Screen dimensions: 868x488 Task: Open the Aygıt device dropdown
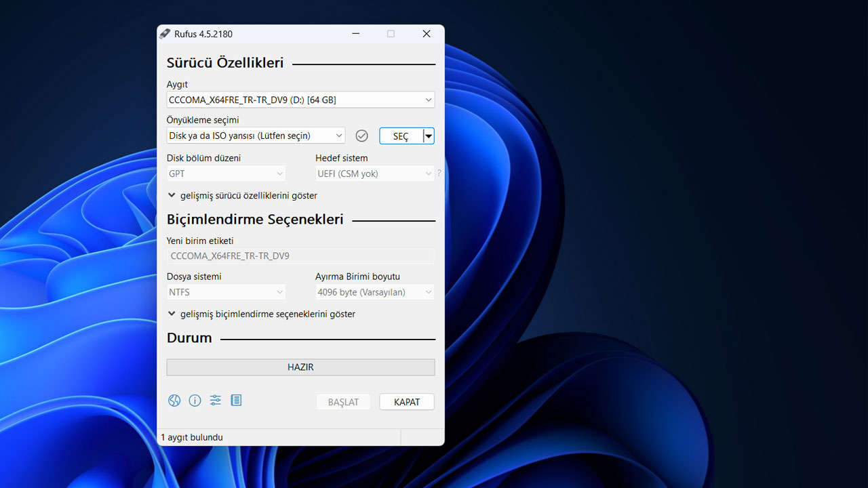coord(300,100)
